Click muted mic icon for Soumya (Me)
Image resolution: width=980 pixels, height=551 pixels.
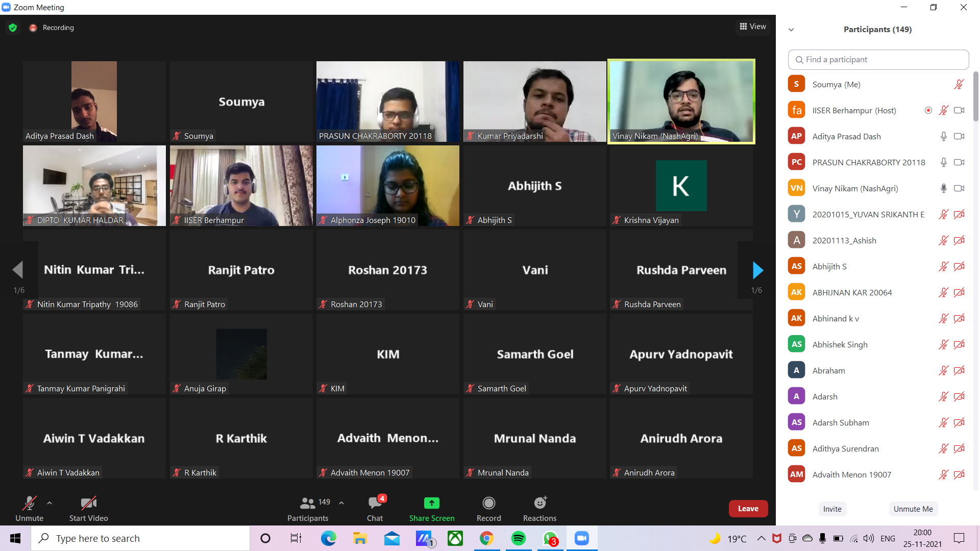coord(959,85)
